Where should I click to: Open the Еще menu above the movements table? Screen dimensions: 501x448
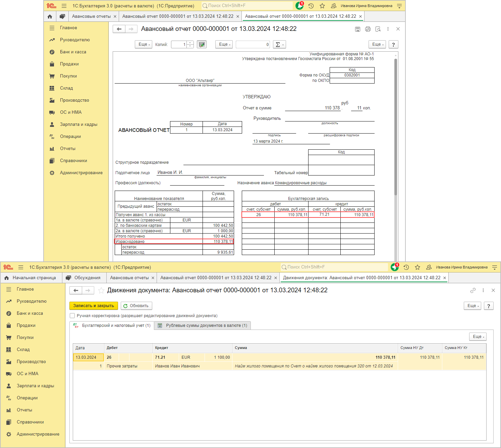click(478, 337)
